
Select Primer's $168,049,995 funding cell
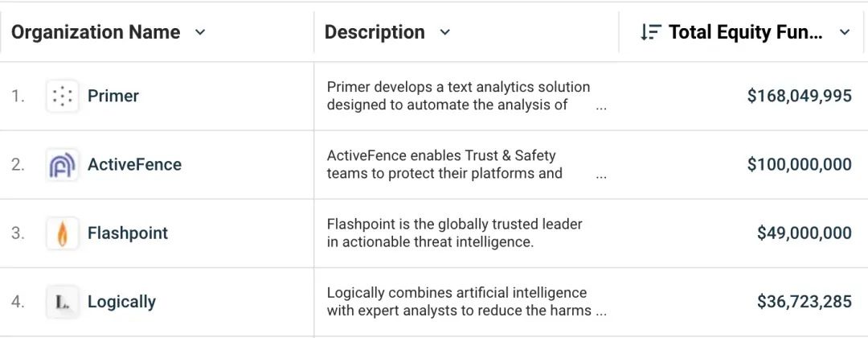pyautogui.click(x=799, y=97)
